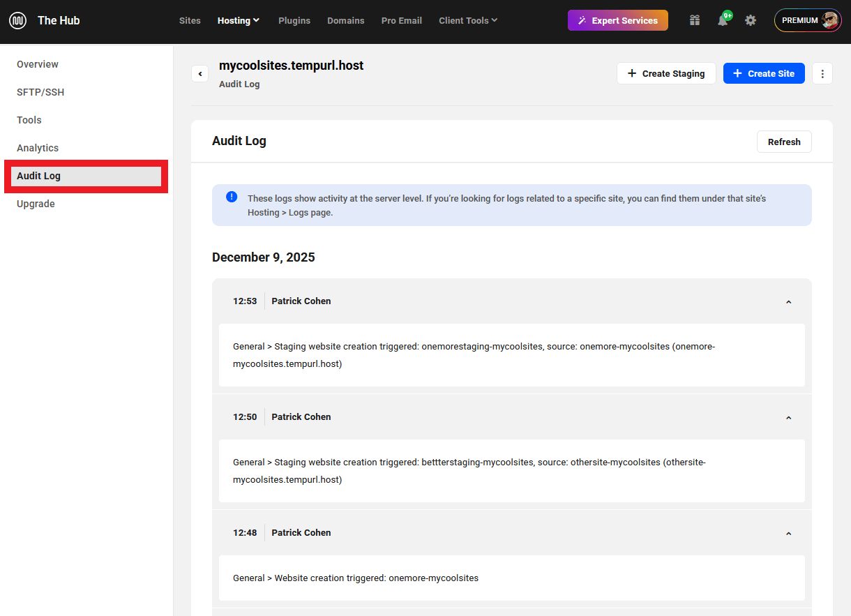The image size is (851, 616).
Task: Click the 12:53 timestamp
Action: [x=245, y=301]
